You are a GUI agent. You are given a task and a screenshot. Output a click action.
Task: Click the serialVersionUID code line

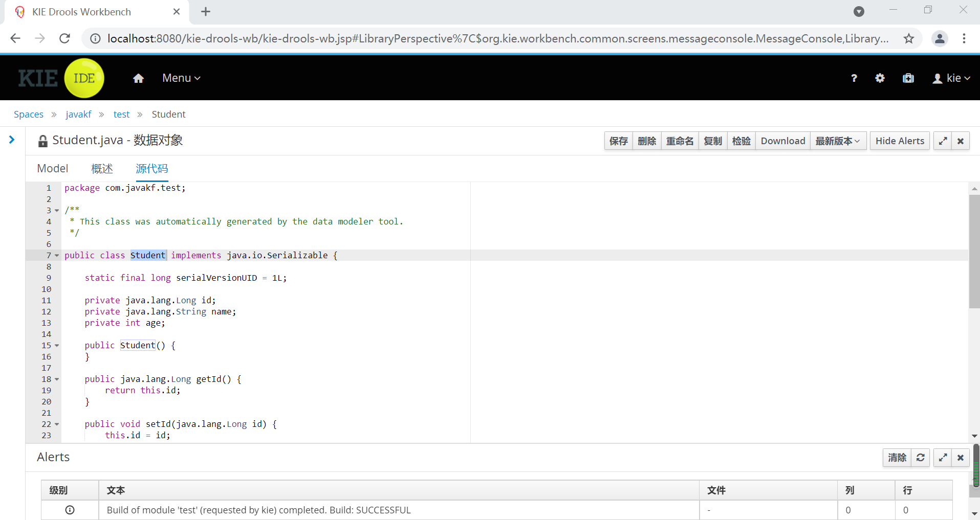click(186, 278)
